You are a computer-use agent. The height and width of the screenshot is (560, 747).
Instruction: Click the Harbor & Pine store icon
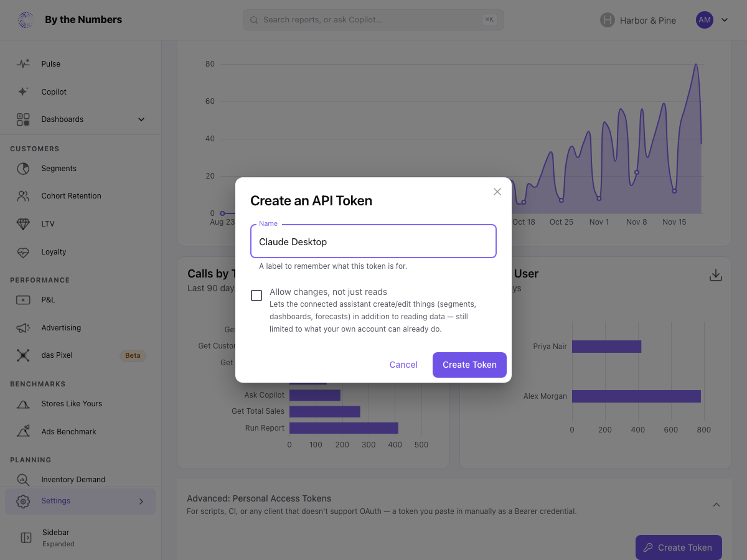608,20
